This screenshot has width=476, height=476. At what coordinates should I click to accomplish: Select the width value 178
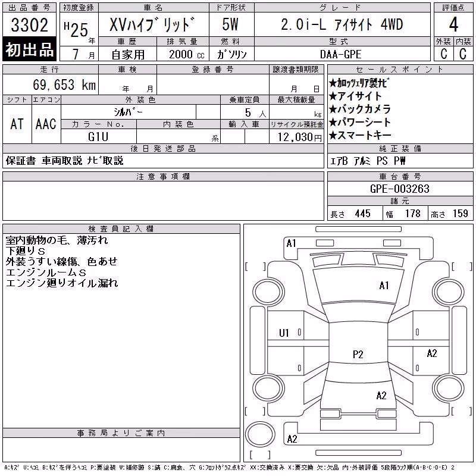coord(412,214)
